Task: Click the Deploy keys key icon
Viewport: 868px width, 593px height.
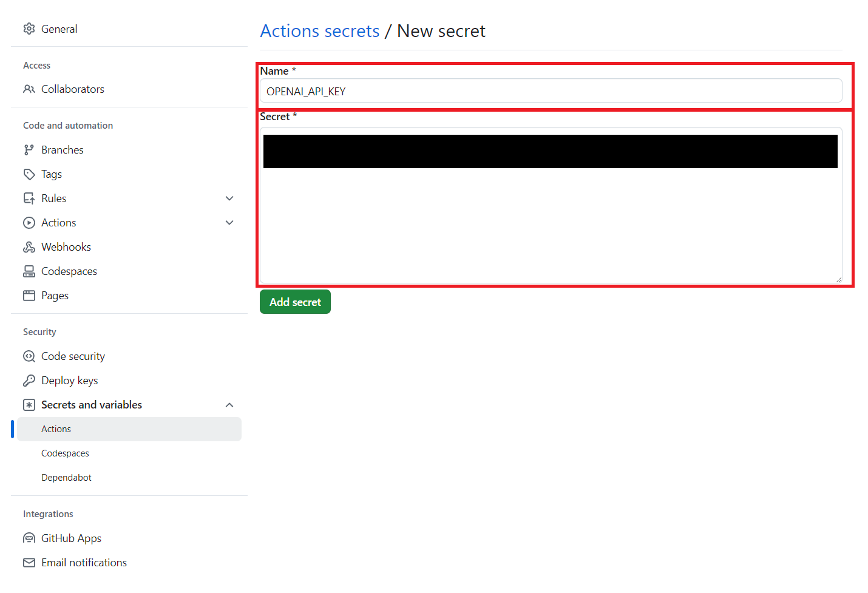Action: pyautogui.click(x=29, y=381)
